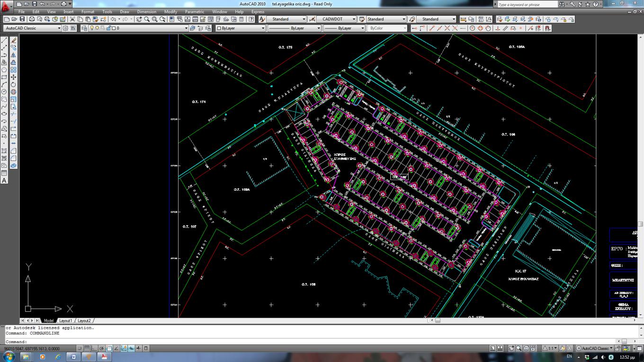This screenshot has width=644, height=362.
Task: Click the Snap to Endpoint icon
Action: [x=431, y=28]
